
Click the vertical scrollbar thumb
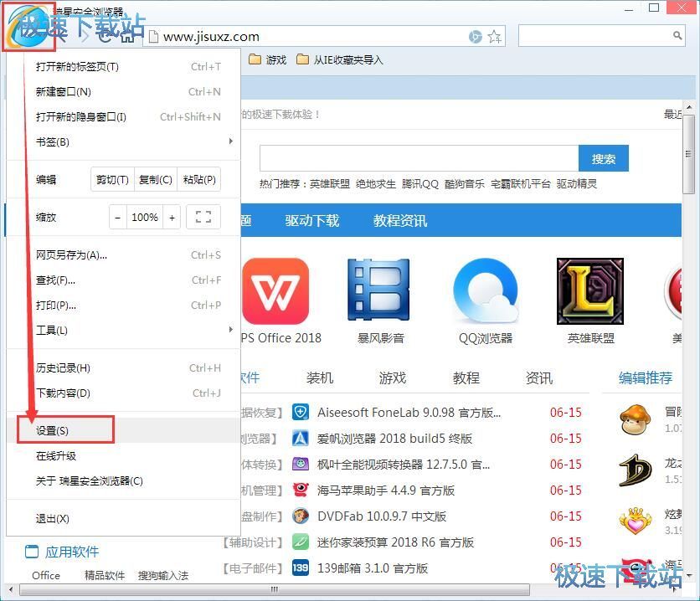click(x=688, y=154)
